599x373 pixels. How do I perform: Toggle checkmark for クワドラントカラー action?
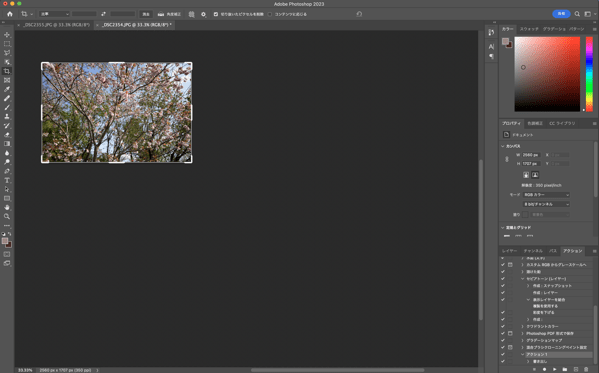point(503,326)
